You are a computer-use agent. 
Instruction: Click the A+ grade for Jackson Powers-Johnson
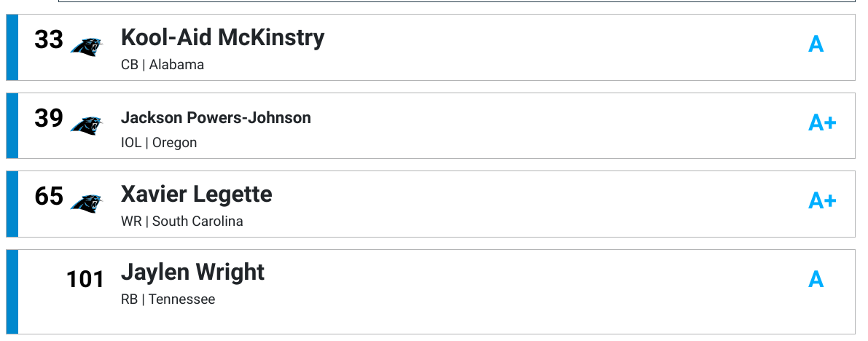click(822, 122)
